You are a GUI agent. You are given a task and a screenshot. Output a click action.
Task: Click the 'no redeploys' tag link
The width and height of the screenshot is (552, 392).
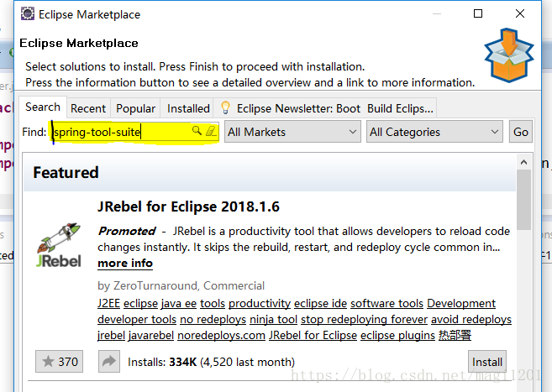point(213,319)
